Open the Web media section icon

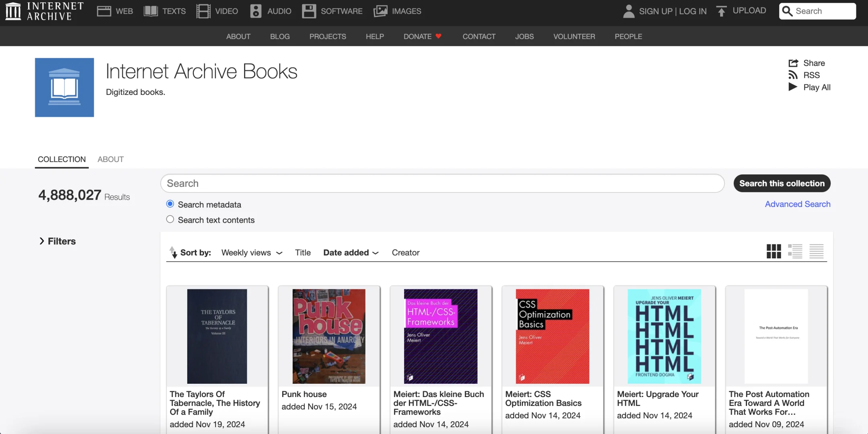coord(104,11)
